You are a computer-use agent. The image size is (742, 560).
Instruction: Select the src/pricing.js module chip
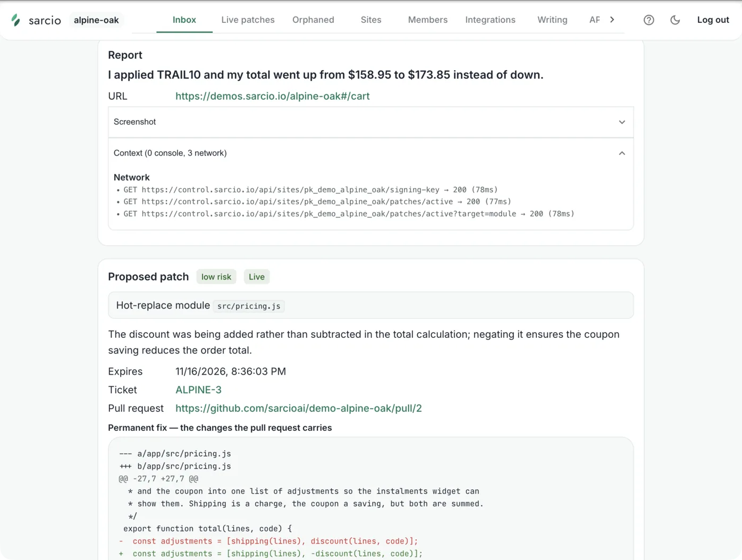(x=249, y=306)
